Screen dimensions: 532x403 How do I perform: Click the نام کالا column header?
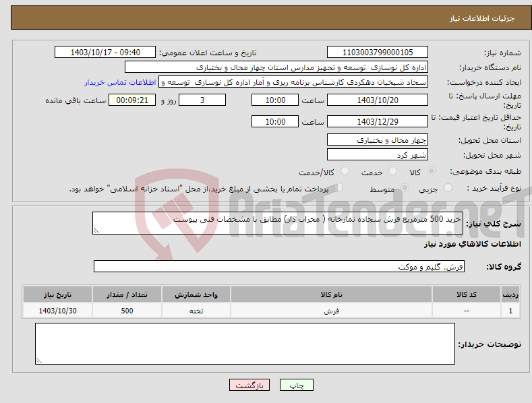pos(331,294)
